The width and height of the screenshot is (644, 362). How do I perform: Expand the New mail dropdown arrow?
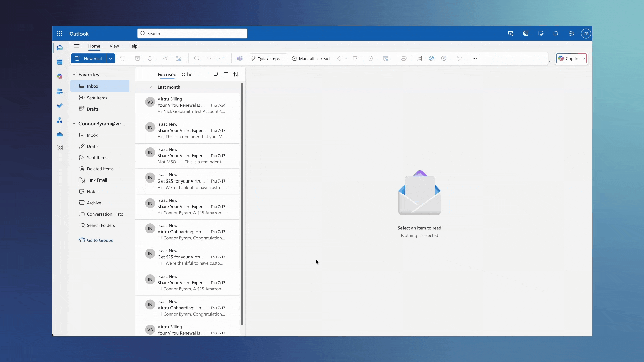[110, 59]
